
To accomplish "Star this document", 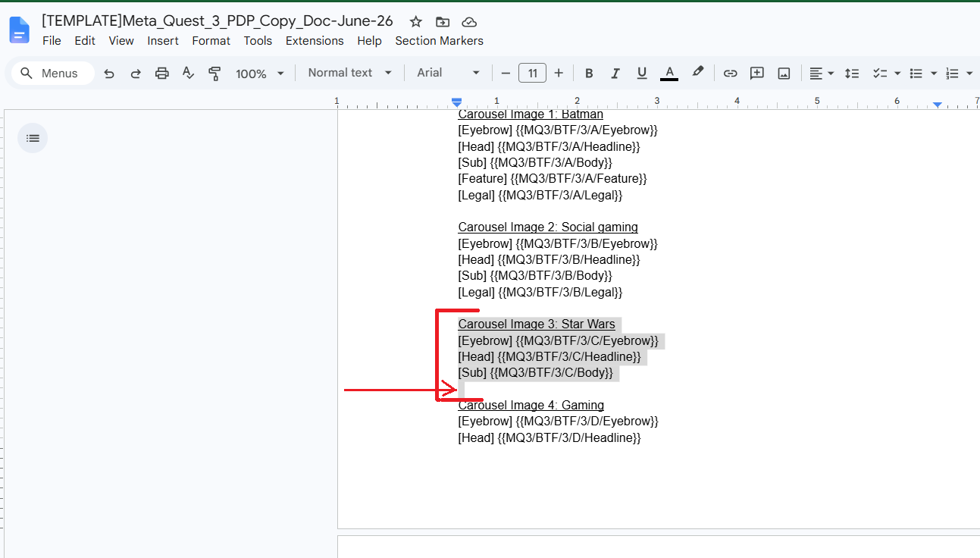I will (415, 21).
